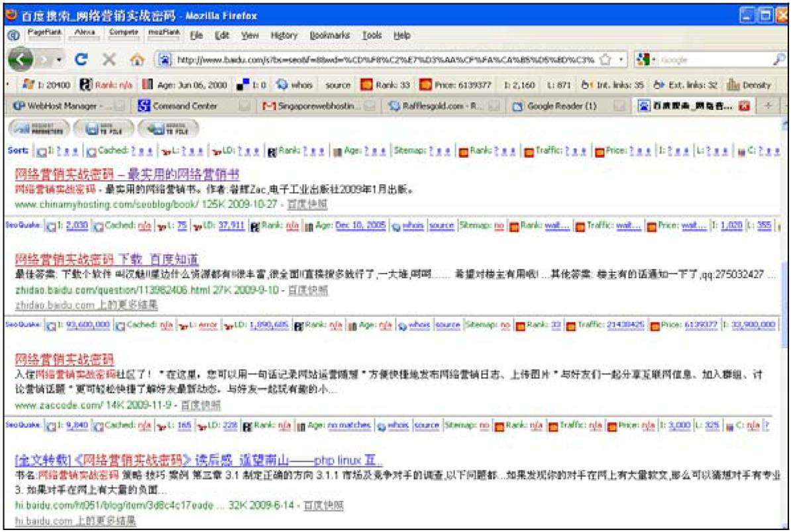The width and height of the screenshot is (791, 532).
Task: Open the Alexa toolbar button
Action: coord(85,33)
